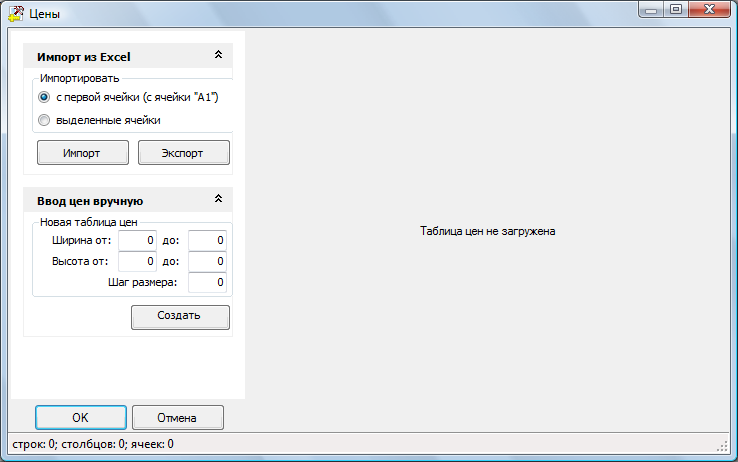This screenshot has width=738, height=462.
Task: Click the empty 'Таблица цен не загружена' area
Action: 488,231
